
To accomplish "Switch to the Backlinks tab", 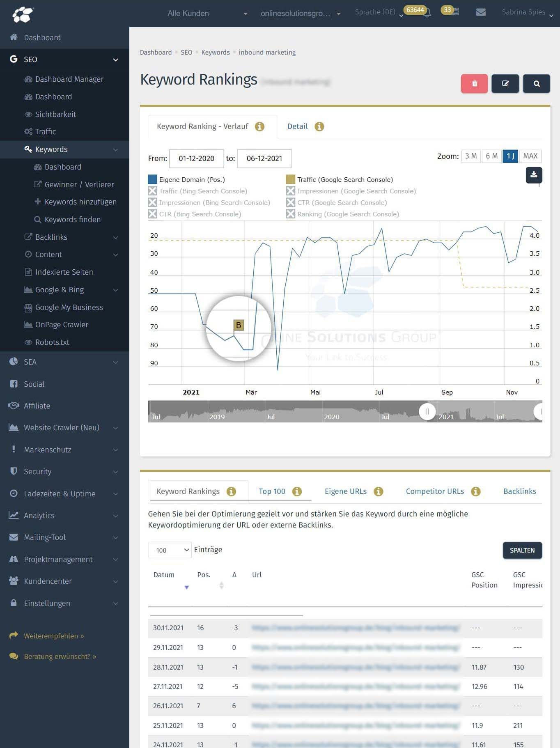I will point(520,491).
